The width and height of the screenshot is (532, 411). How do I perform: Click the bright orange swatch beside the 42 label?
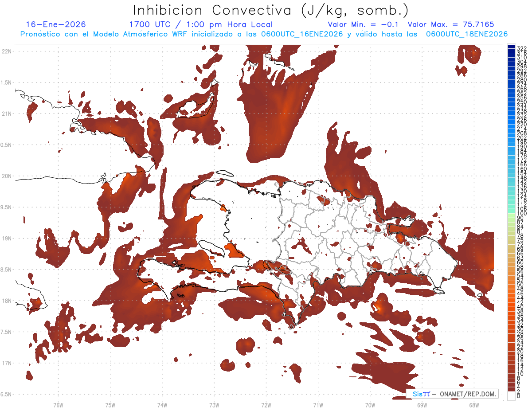[511, 301]
